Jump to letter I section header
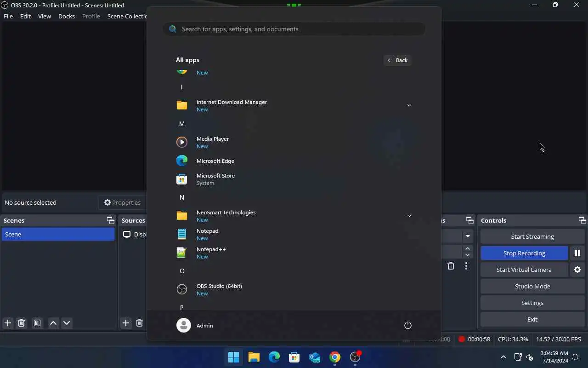This screenshot has height=368, width=588. (182, 87)
